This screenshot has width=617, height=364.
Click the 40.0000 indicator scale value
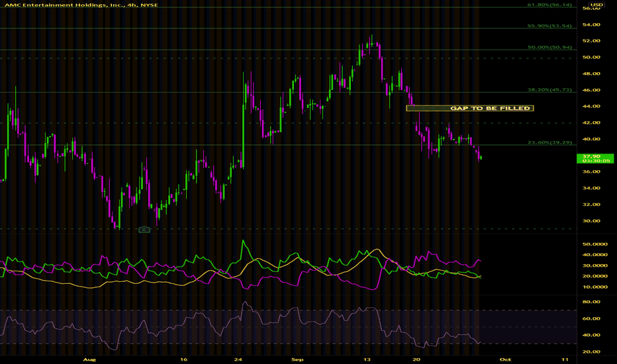(595, 255)
